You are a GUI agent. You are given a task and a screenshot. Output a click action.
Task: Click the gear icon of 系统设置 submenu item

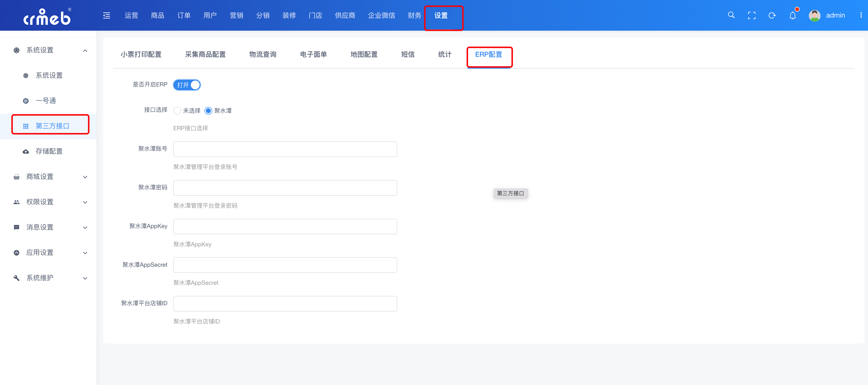tap(26, 75)
